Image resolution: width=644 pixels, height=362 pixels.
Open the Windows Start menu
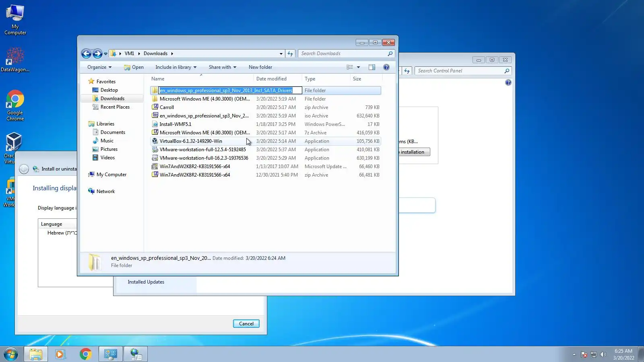(11, 354)
